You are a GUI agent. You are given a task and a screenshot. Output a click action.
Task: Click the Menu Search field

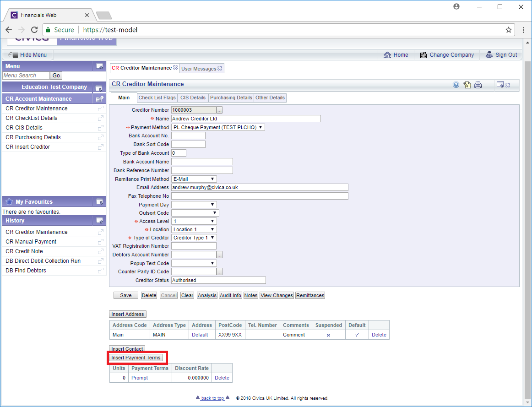pos(26,76)
